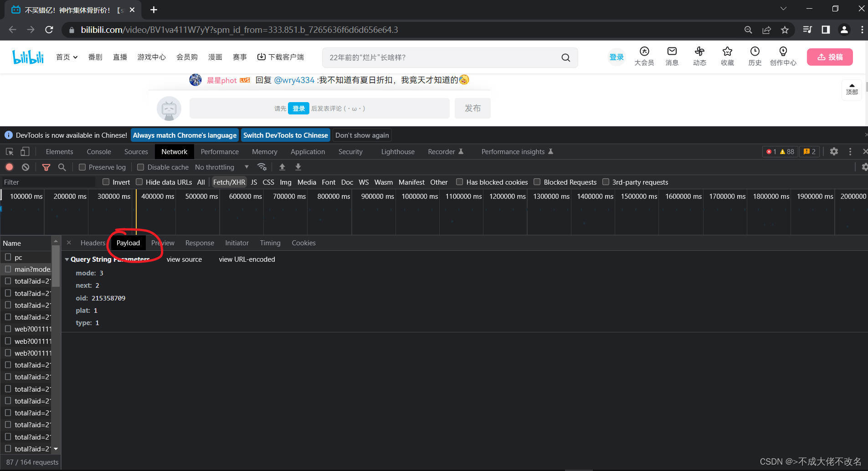Image resolution: width=868 pixels, height=471 pixels.
Task: Click the blue 登录 button in comment box
Action: click(298, 109)
